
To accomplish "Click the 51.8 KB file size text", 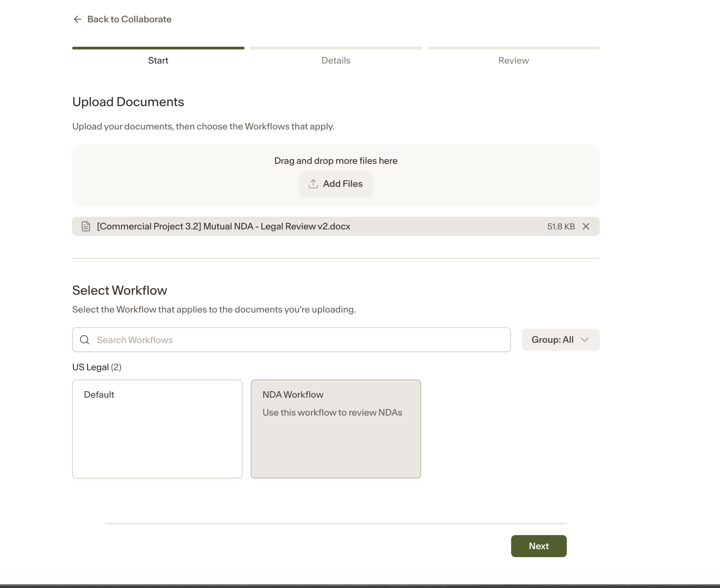I will pyautogui.click(x=561, y=226).
